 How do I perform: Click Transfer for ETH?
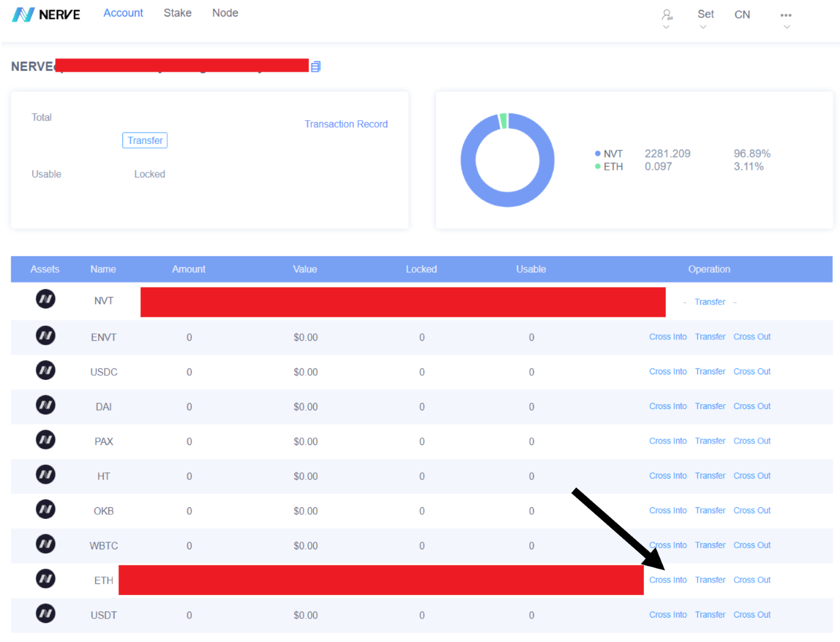(x=710, y=580)
